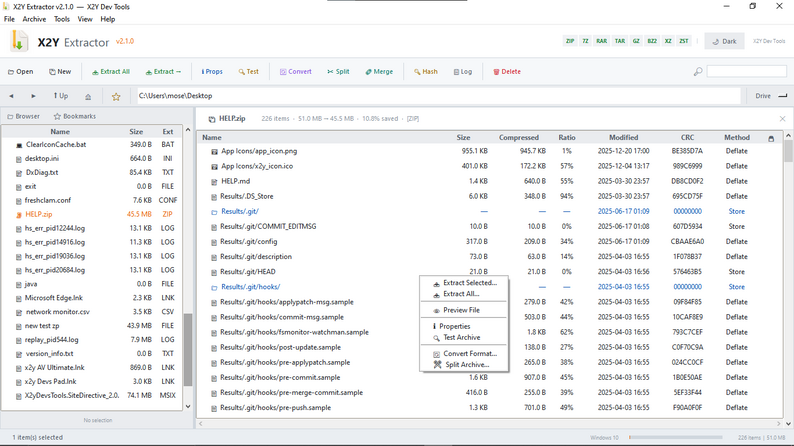The image size is (794, 446).
Task: Navigate forward with the right arrow
Action: 33,96
